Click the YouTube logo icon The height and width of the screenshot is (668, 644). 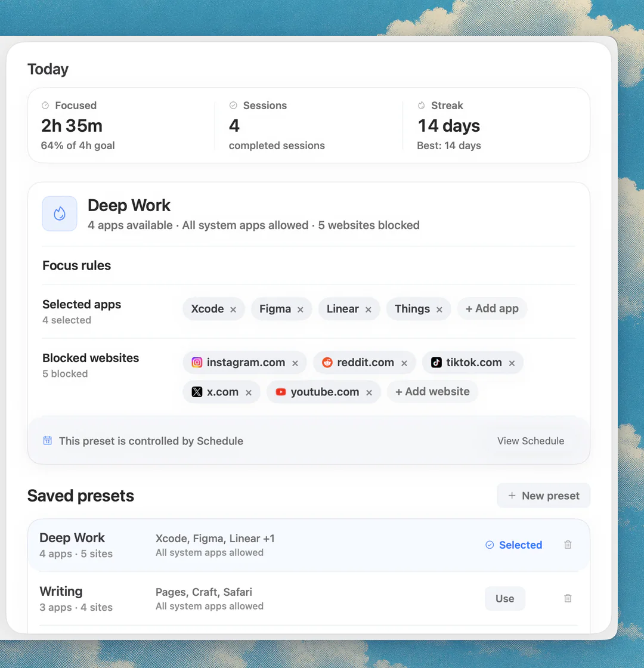(x=281, y=392)
